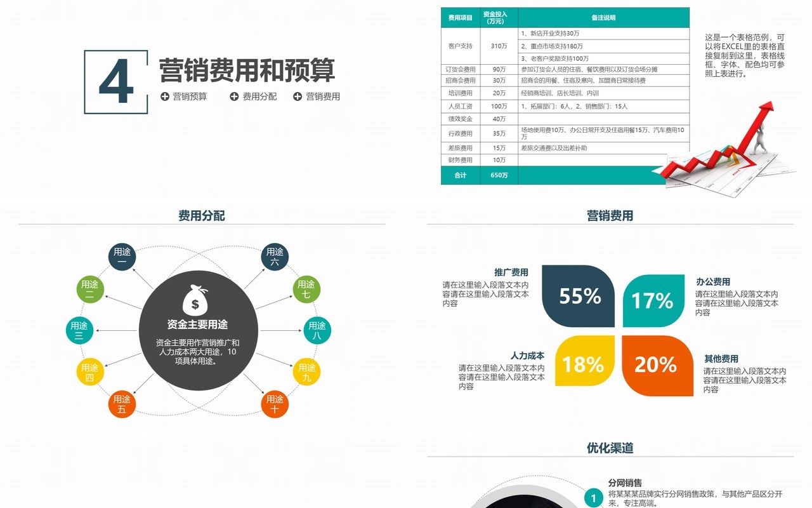Select the 培训费用 table cell
The height and width of the screenshot is (508, 812).
coord(461,93)
